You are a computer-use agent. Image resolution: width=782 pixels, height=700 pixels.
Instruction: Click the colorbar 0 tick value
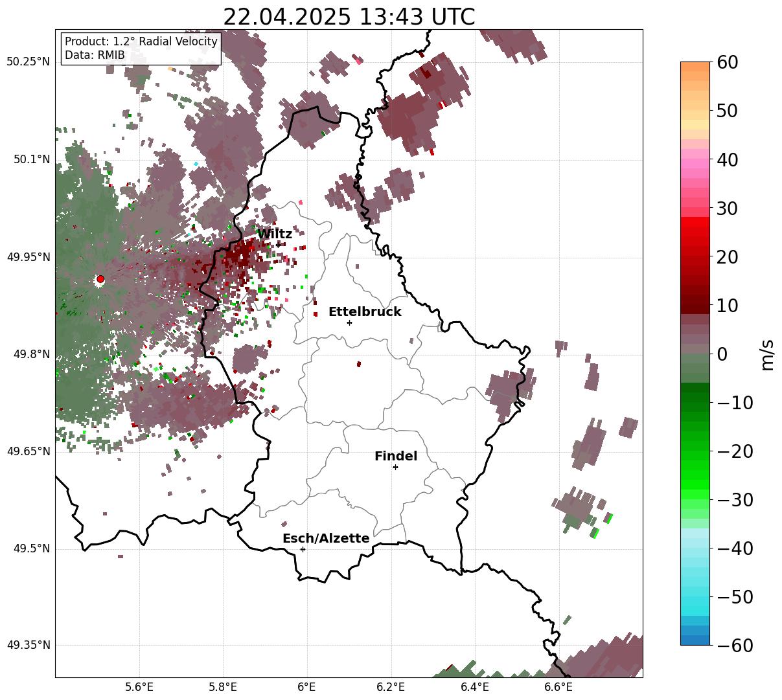pos(722,354)
